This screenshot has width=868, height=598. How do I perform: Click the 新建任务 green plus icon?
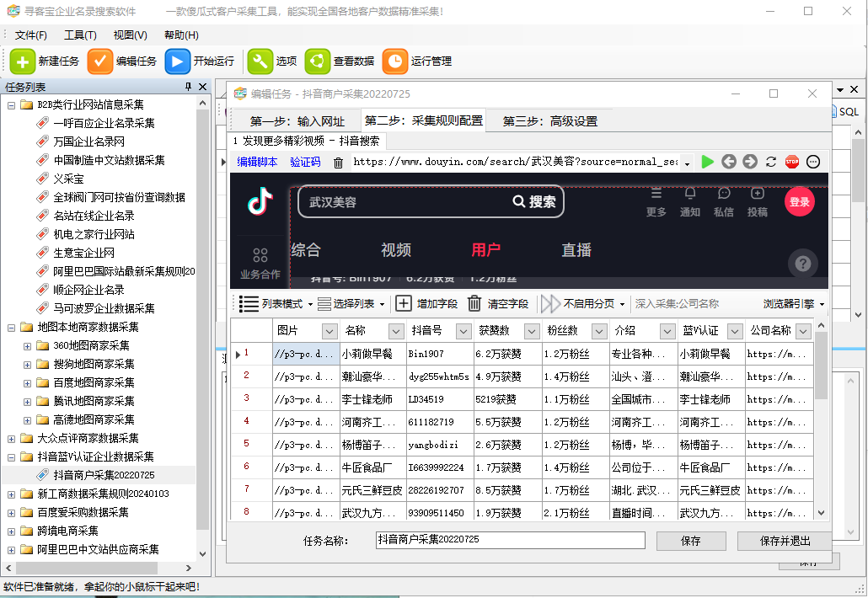click(x=23, y=61)
